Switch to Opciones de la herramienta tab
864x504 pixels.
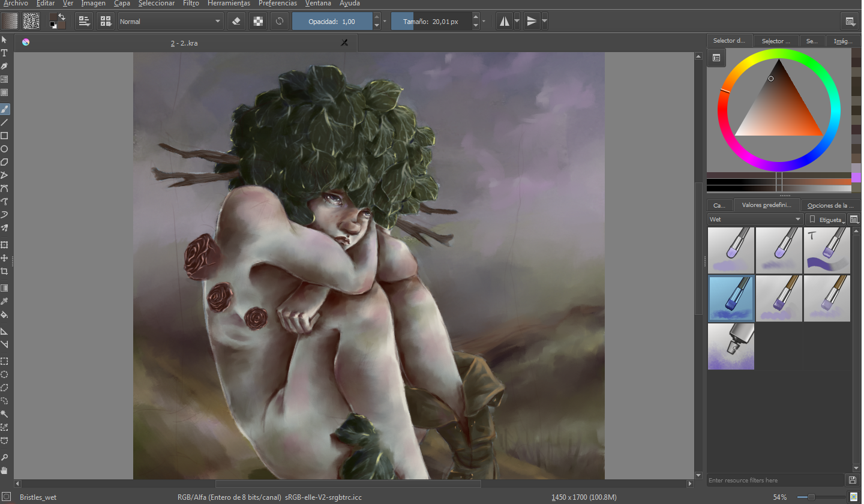click(830, 205)
